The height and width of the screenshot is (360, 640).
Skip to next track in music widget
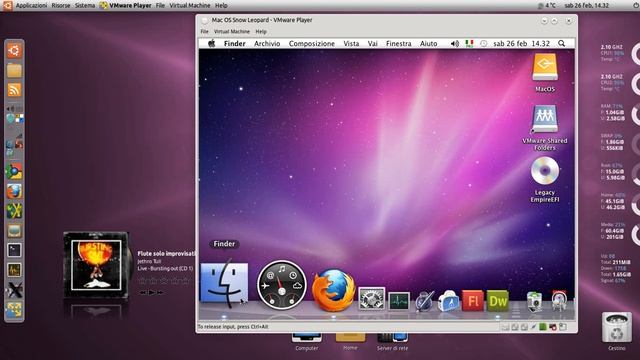[x=160, y=292]
